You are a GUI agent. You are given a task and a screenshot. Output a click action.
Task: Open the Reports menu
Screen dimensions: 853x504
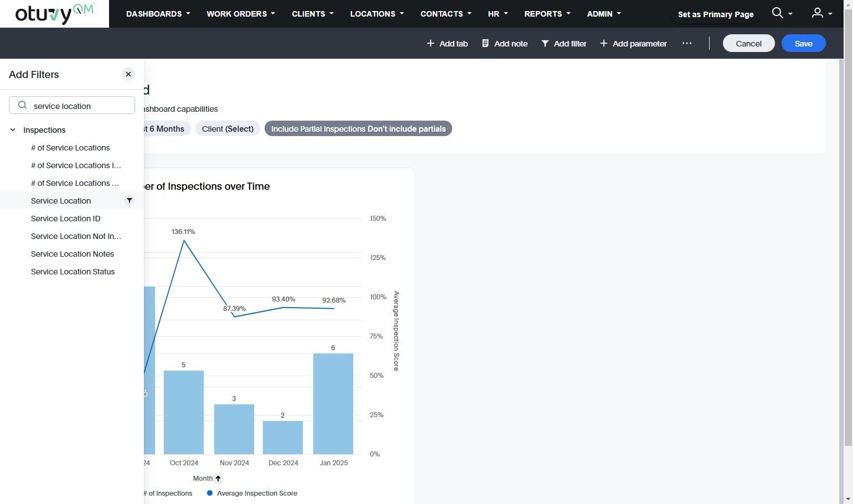547,14
